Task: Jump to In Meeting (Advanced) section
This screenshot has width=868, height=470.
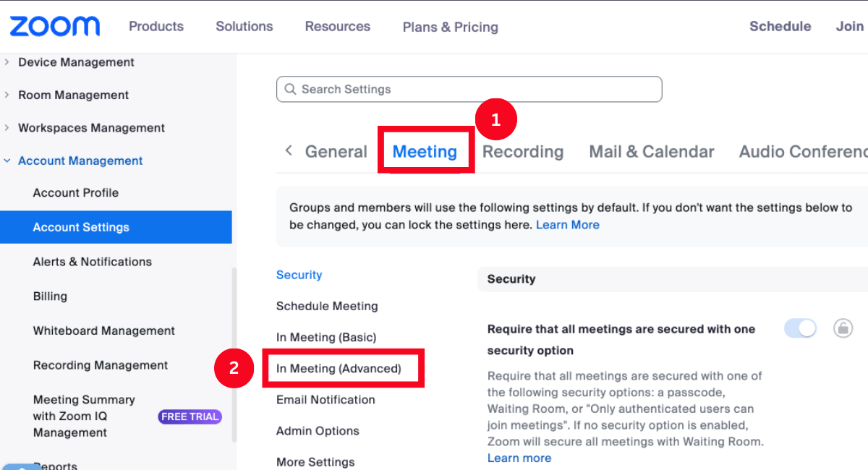Action: (339, 368)
